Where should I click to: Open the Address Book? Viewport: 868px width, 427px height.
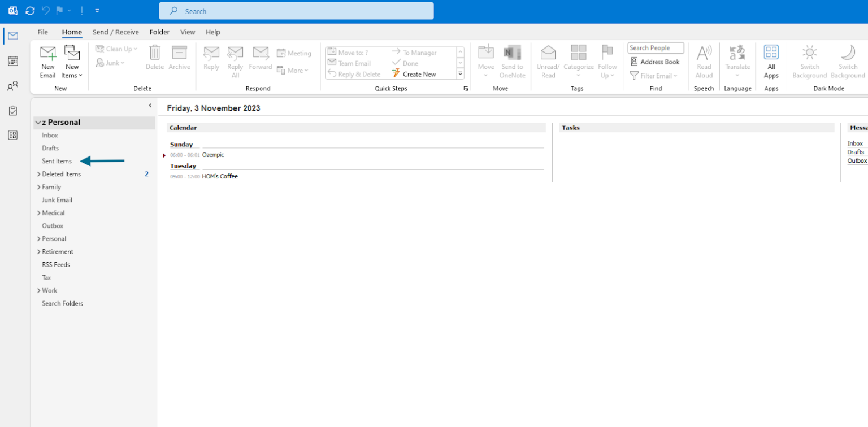tap(655, 62)
